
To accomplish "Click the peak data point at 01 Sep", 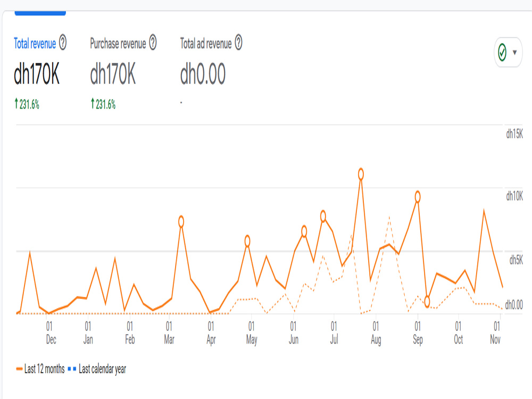I will [x=418, y=197].
